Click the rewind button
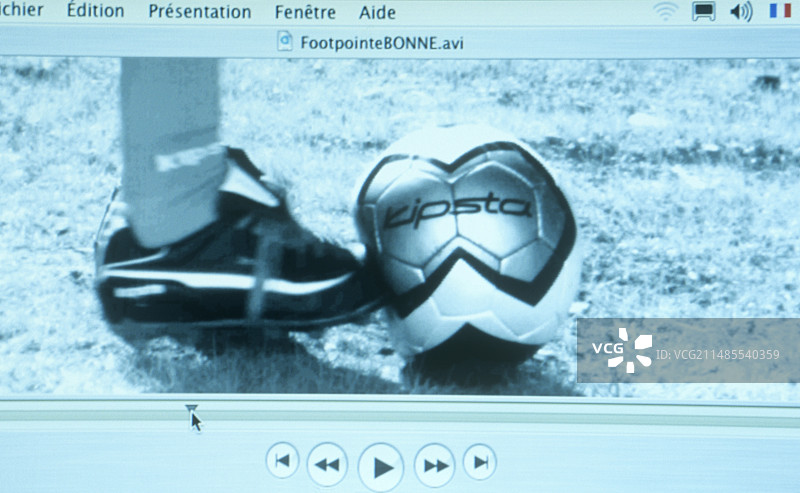Image resolution: width=800 pixels, height=493 pixels. 327,464
